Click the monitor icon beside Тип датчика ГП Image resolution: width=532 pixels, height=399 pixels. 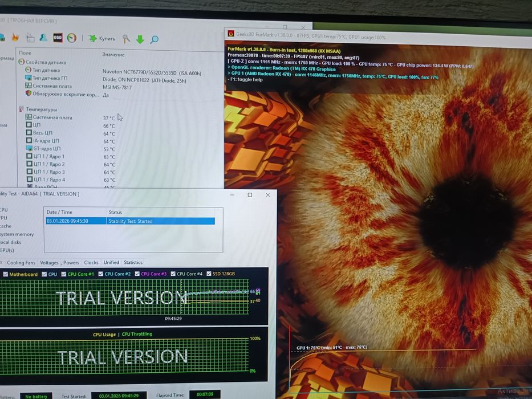(x=29, y=78)
